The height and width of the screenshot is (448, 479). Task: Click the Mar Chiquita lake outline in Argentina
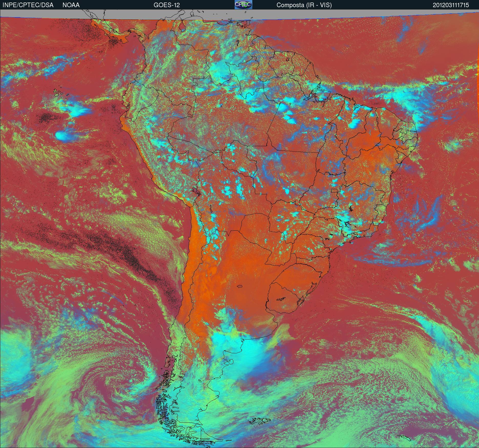click(x=240, y=286)
